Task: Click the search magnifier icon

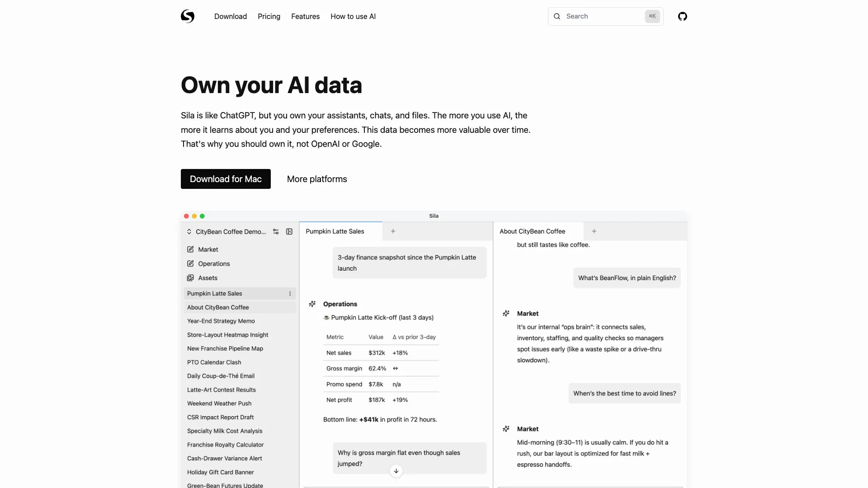Action: (x=557, y=16)
